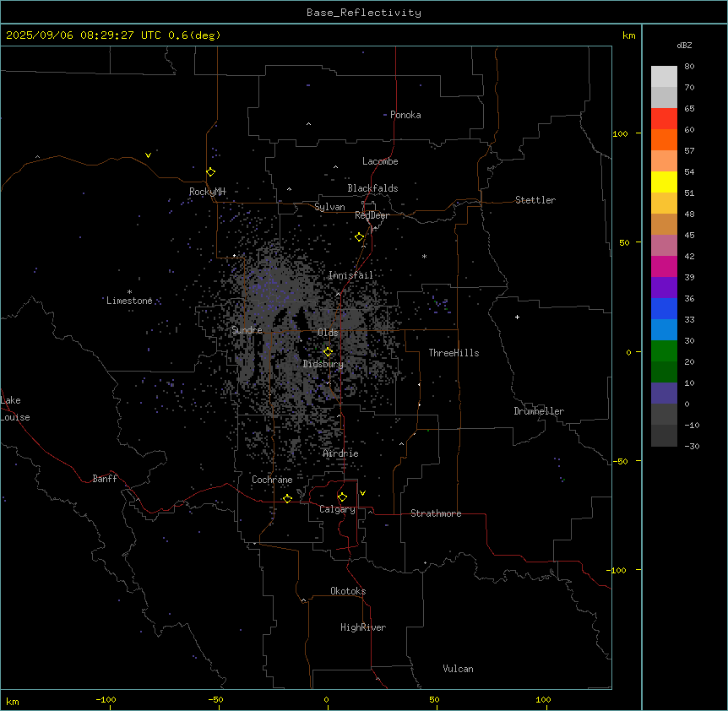This screenshot has height=711, width=728.
Task: Select the orange 60-57 dBZ legend color
Action: [664, 139]
